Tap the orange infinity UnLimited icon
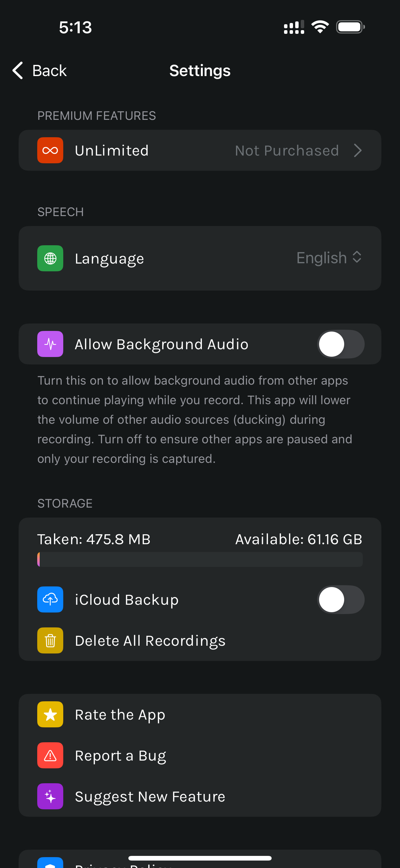 50,150
